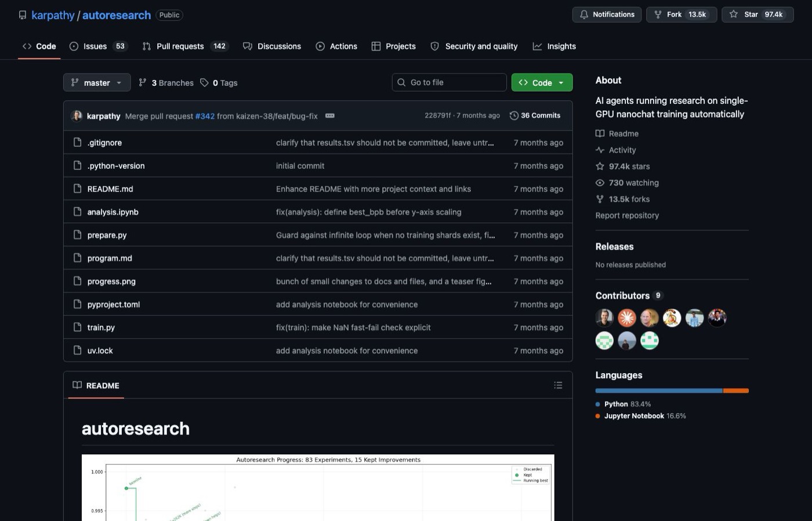Click the file icon beside progress.png
812x521 pixels.
click(x=77, y=281)
